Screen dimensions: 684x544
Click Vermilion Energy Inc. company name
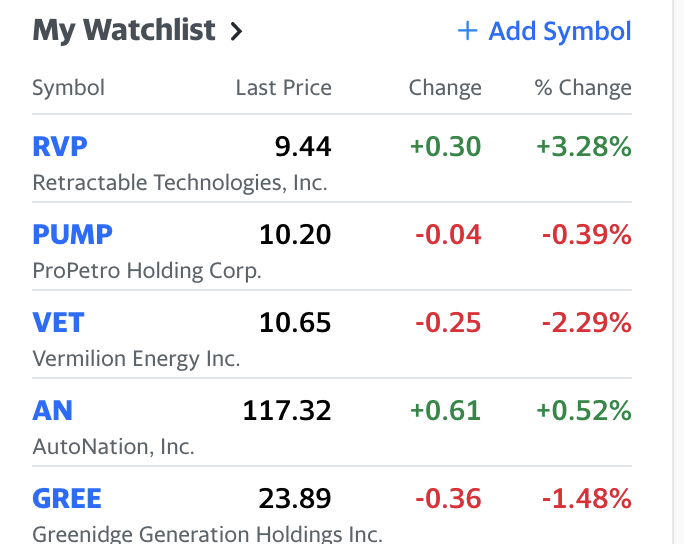136,359
